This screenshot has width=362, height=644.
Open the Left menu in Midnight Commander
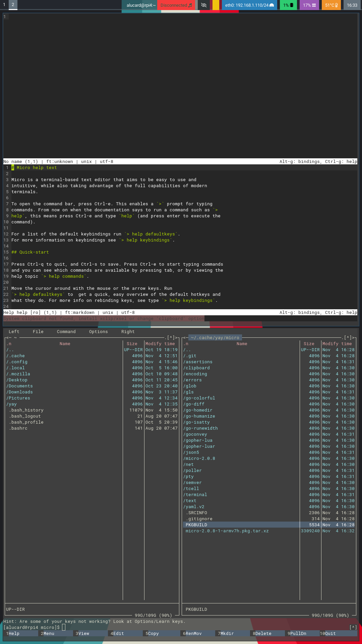[x=14, y=331]
